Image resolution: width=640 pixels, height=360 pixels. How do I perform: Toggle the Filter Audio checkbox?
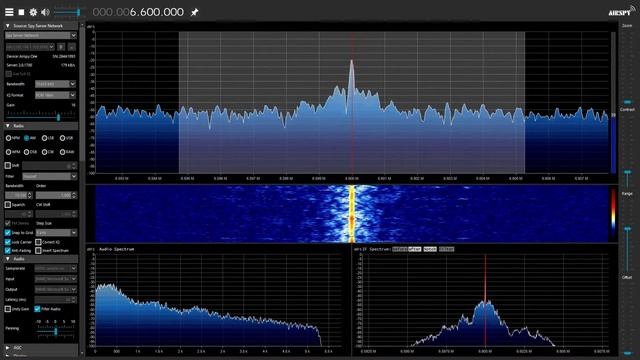coord(37,309)
